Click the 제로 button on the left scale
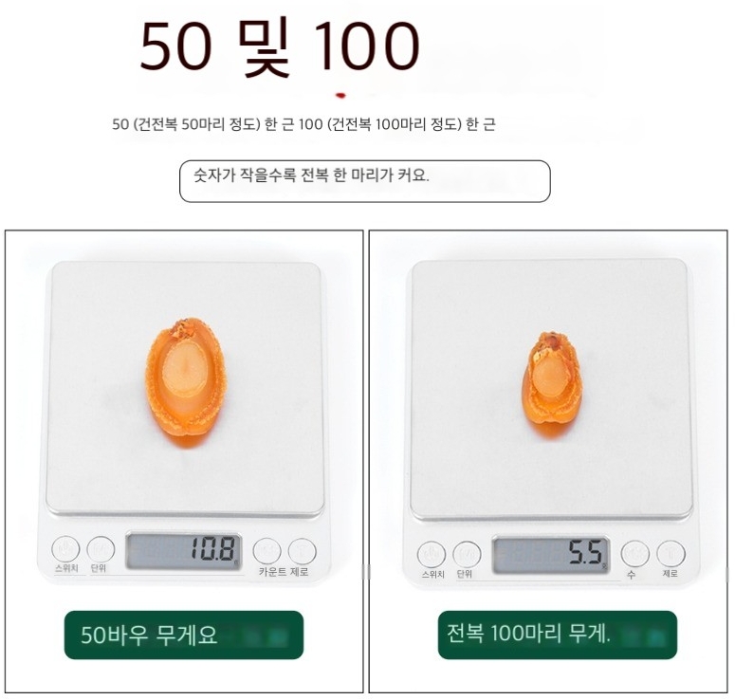 tap(302, 551)
